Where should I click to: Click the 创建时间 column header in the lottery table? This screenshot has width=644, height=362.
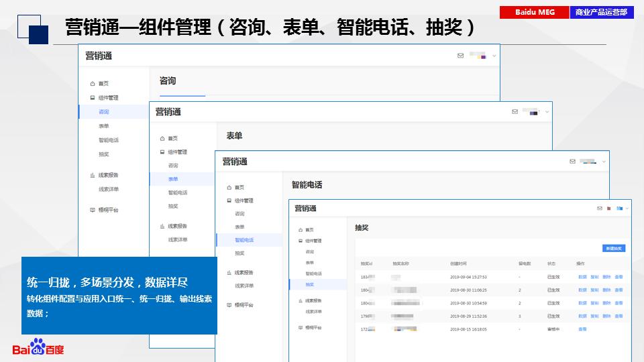point(459,263)
